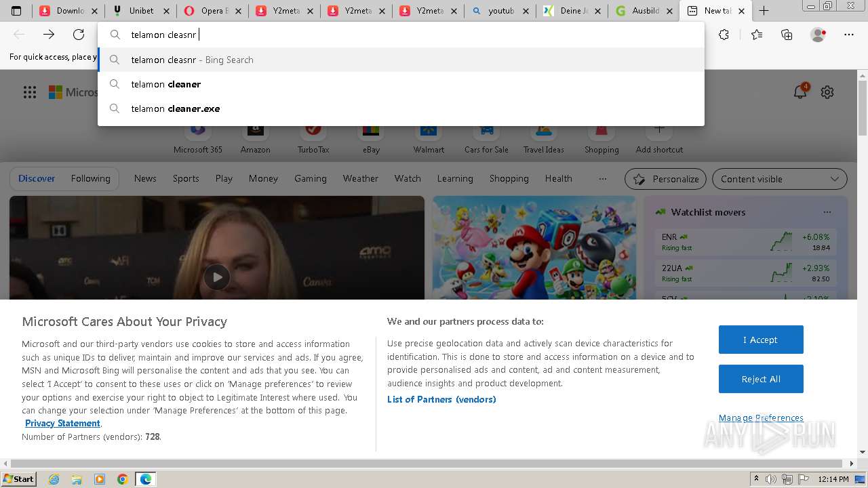Open the Gaming category

(x=311, y=179)
